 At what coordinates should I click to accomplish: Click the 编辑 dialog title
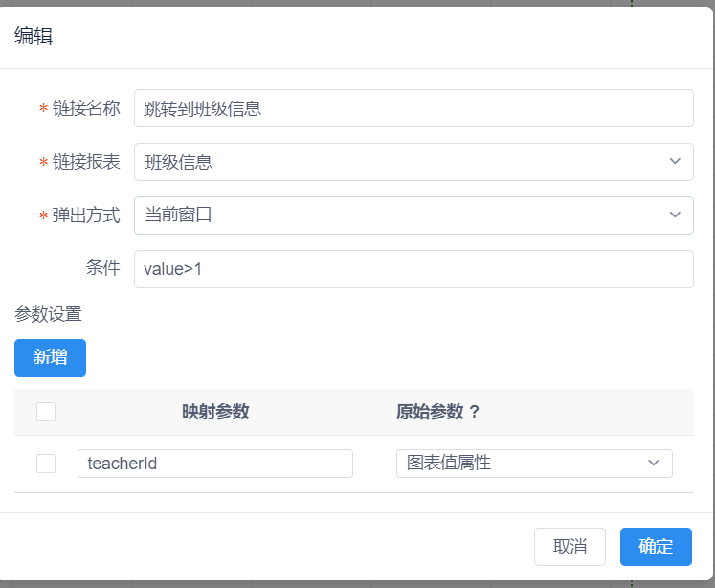coord(34,35)
